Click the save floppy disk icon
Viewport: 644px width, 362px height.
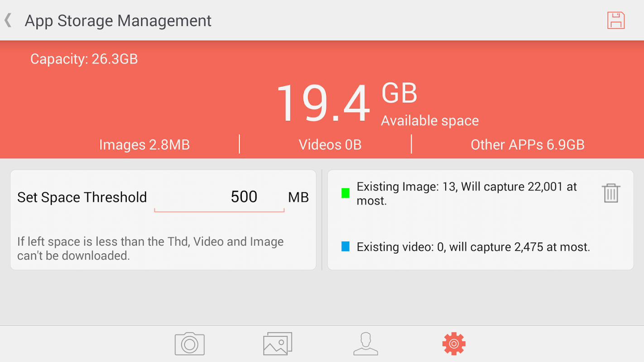coord(615,20)
